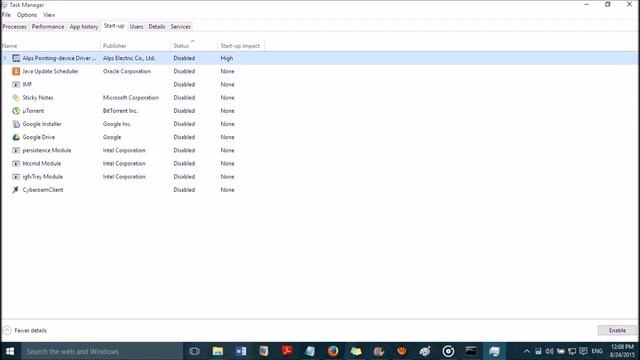Click the Sticky Notes icon

(x=16, y=98)
